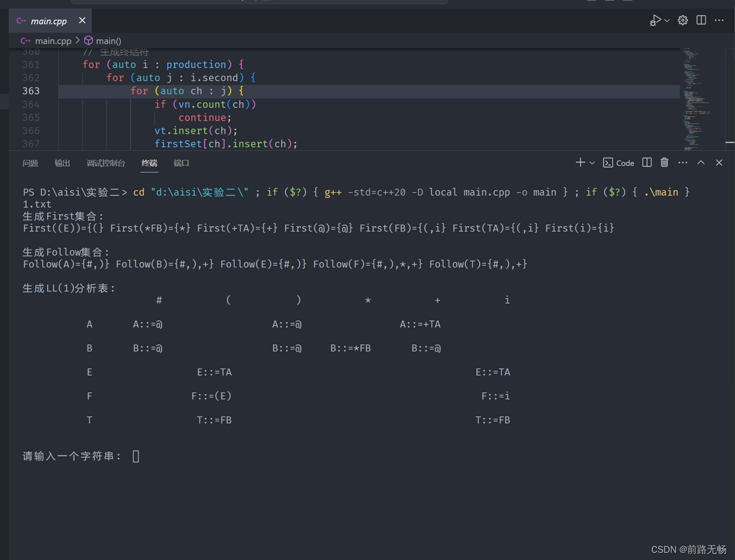
Task: Open editor More Actions menu
Action: tap(719, 20)
